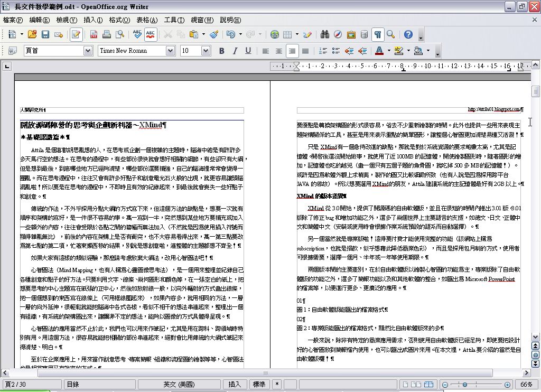Open Styles and Formatting icon
541x392 pixels.
13,51
